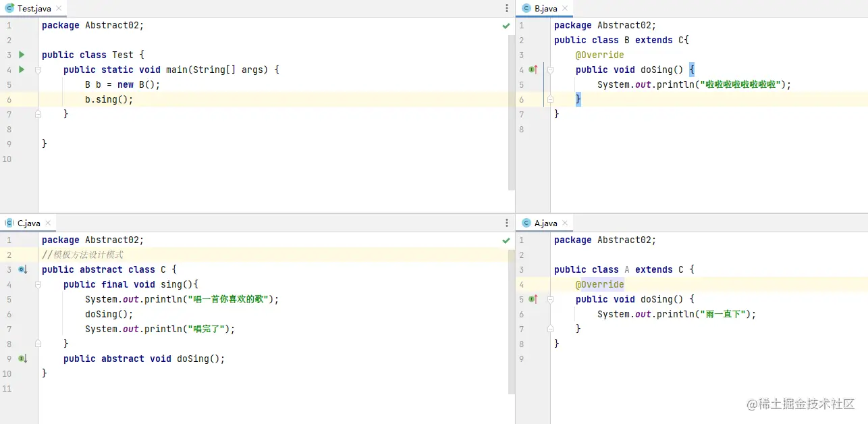Click the C.java vertical scrollbar
The width and height of the screenshot is (868, 424).
point(512,322)
